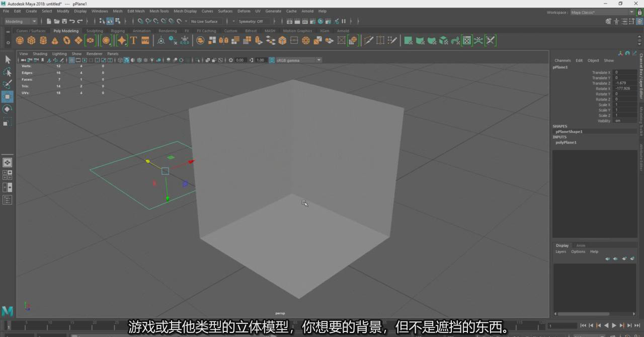The height and width of the screenshot is (337, 644).
Task: Click the New scene icon
Action: pyautogui.click(x=49, y=21)
